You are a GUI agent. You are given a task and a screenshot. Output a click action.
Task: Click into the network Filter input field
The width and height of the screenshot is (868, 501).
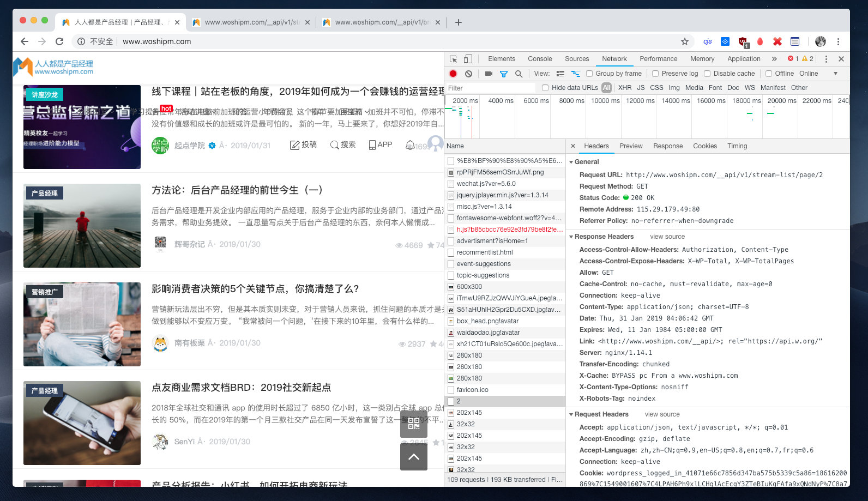[x=490, y=88]
